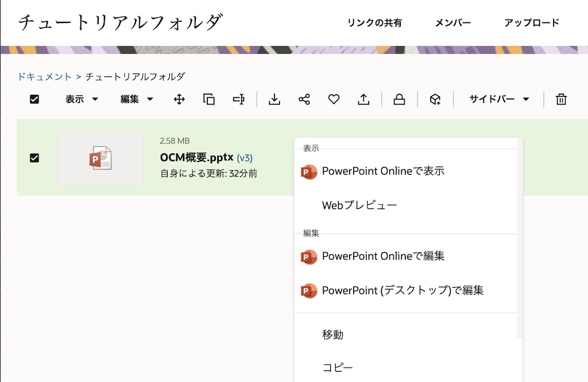Image resolution: width=588 pixels, height=382 pixels.
Task: Open sharing via the share icon
Action: click(304, 99)
